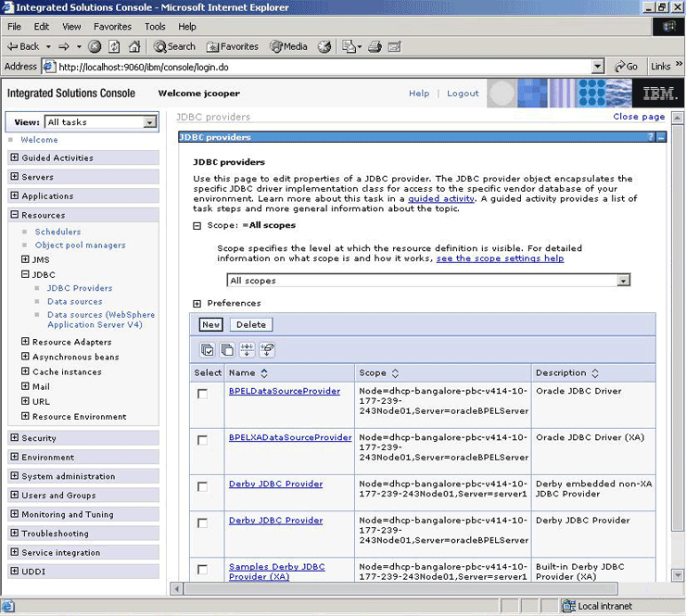Open the Edit menu

42,27
